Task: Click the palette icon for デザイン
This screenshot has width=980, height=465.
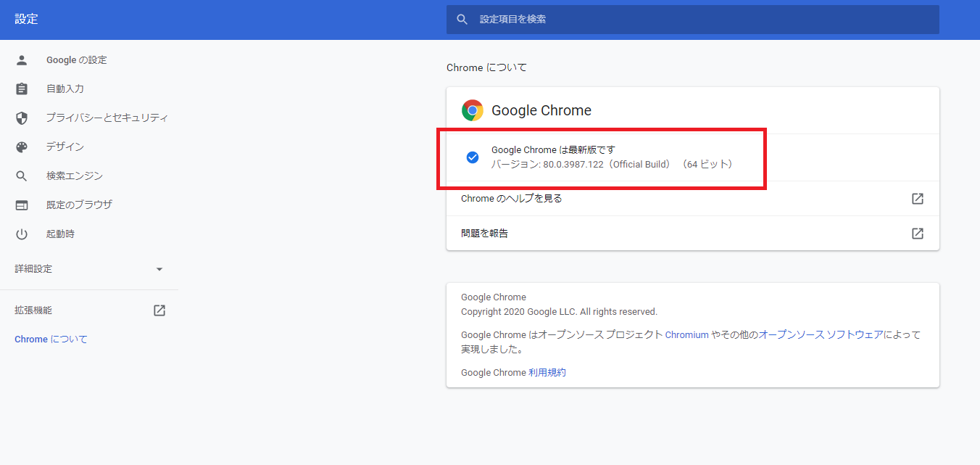Action: pos(22,147)
